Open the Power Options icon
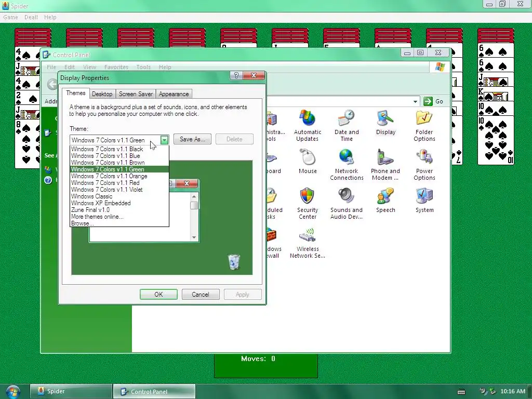Screen dimensions: 532x399 point(424,165)
